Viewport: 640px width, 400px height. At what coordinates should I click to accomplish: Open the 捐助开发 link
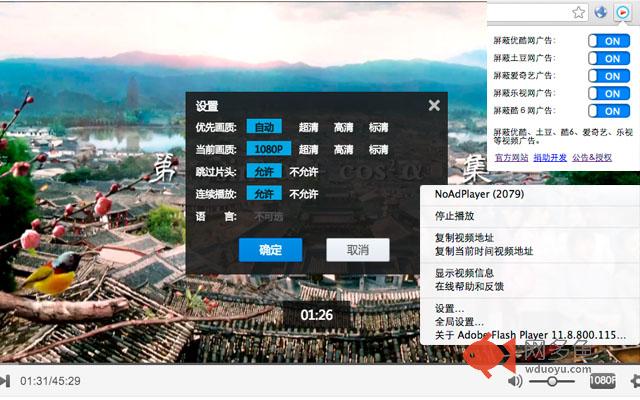pyautogui.click(x=550, y=158)
